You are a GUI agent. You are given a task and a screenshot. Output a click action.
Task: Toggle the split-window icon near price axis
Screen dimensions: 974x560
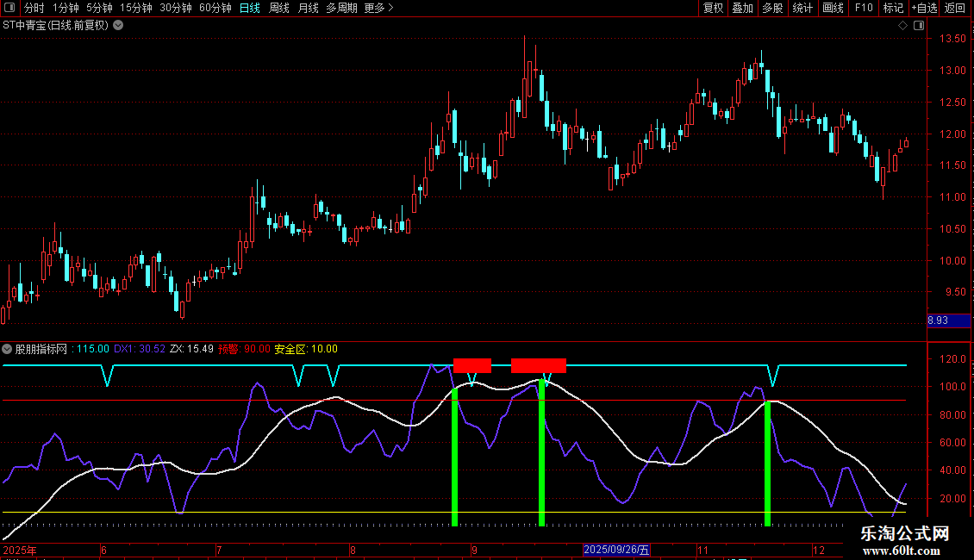pyautogui.click(x=919, y=26)
